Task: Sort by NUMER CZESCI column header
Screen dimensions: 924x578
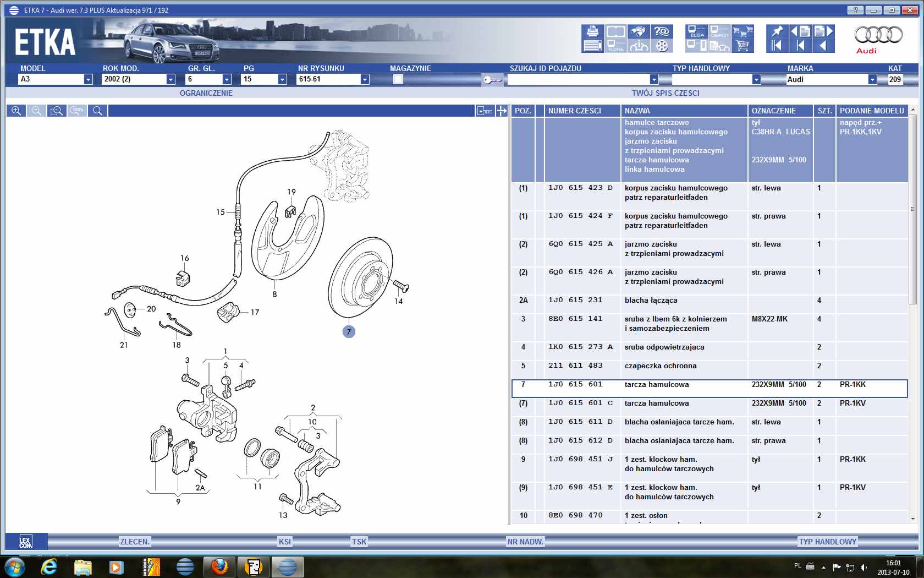Action: click(x=582, y=111)
